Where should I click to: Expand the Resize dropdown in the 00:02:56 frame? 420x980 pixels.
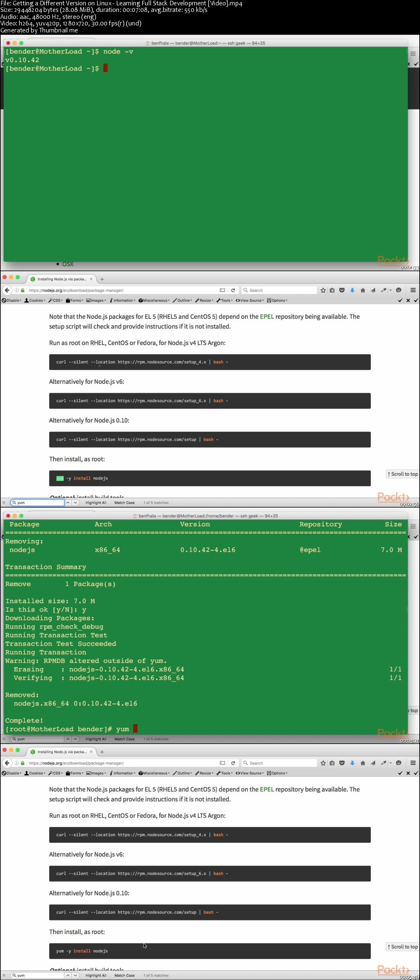pos(204,300)
